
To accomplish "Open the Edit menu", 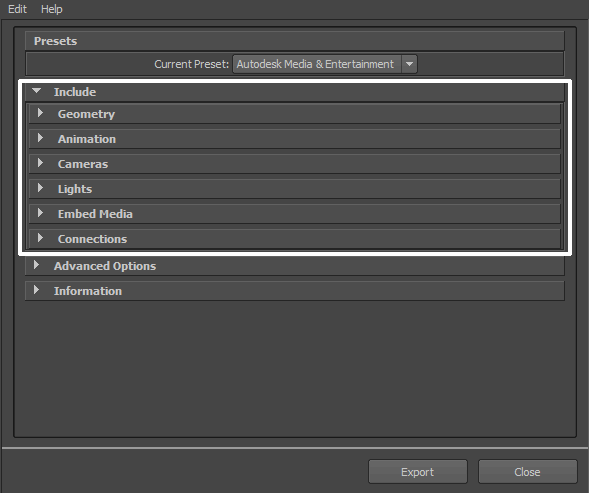I will [17, 9].
